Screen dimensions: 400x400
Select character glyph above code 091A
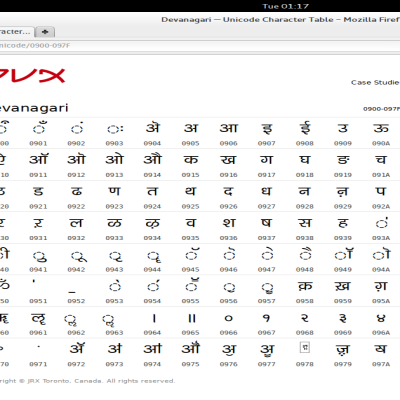tap(381, 160)
